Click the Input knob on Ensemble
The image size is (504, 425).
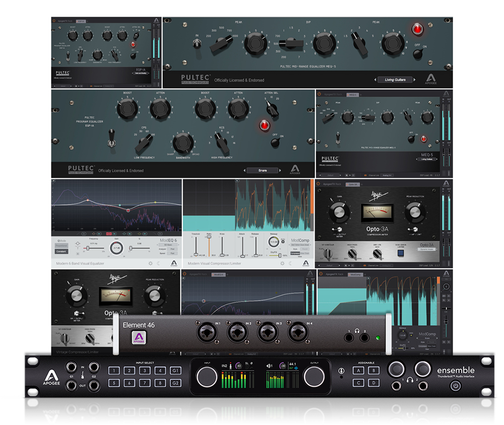pyautogui.click(x=207, y=377)
